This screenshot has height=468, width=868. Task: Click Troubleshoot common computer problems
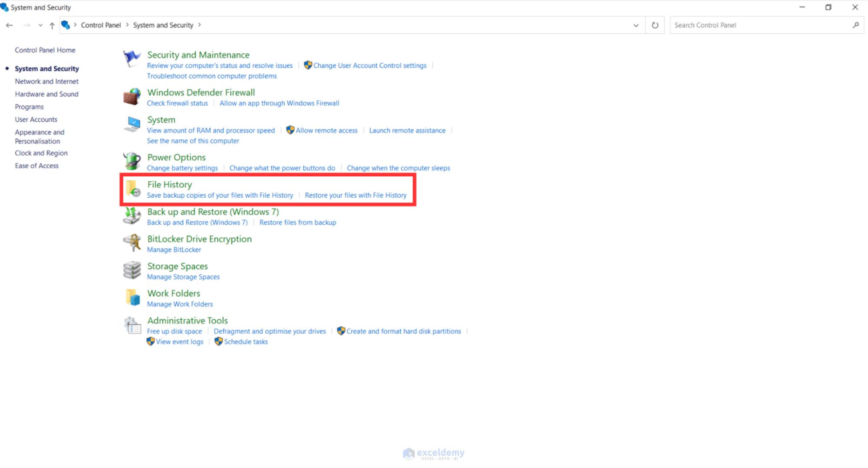point(212,76)
